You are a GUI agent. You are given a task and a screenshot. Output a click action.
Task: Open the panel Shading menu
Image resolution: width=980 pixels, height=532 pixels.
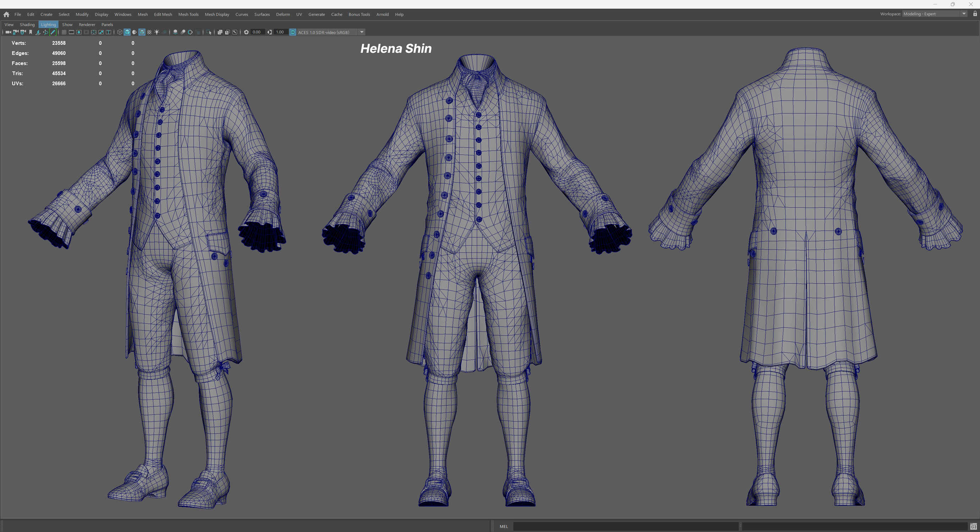pos(27,24)
